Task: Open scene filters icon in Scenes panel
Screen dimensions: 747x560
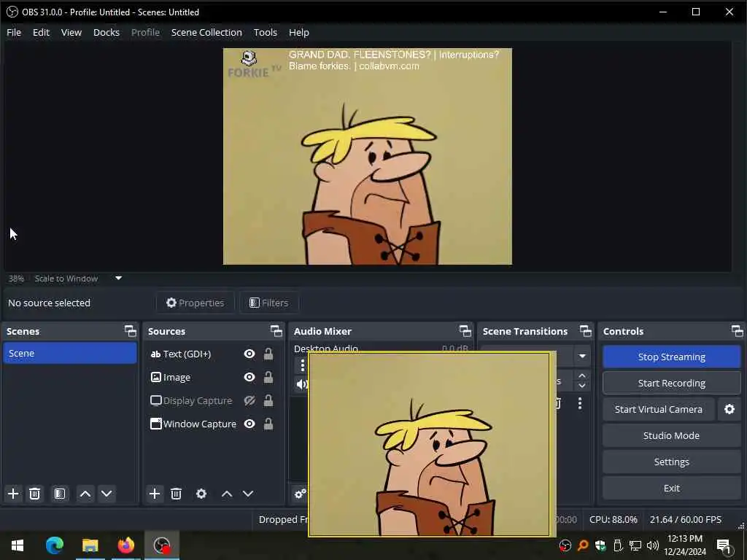Action: (x=60, y=494)
